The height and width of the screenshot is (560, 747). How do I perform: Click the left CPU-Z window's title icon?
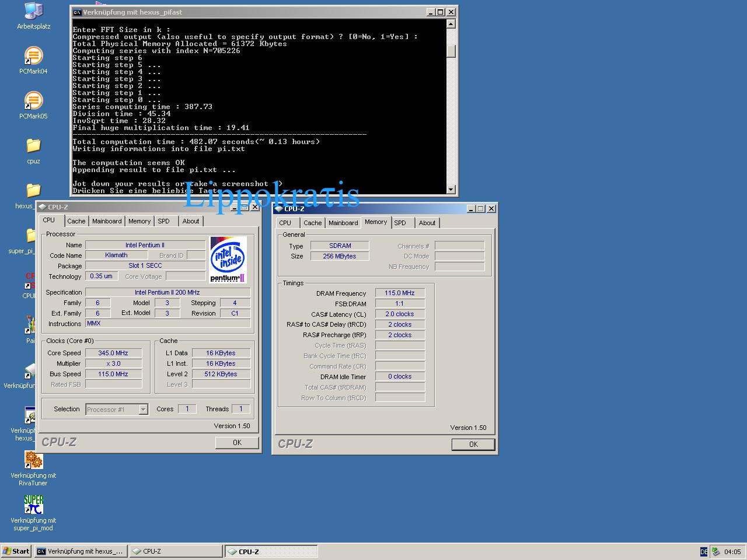(x=43, y=206)
